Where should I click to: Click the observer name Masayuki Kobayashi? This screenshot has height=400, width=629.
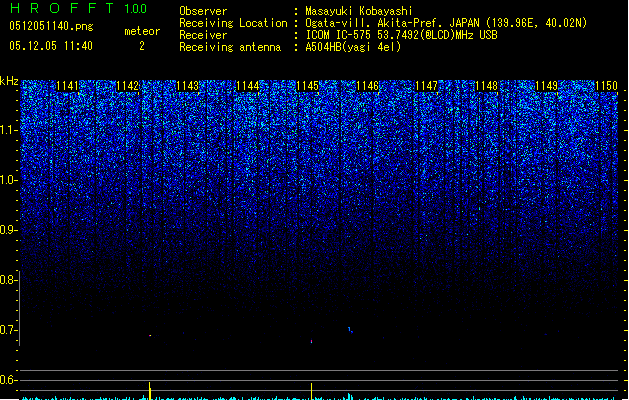tap(359, 11)
